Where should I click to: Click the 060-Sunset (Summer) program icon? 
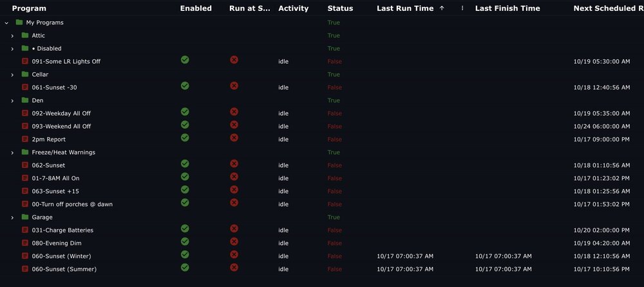25,269
